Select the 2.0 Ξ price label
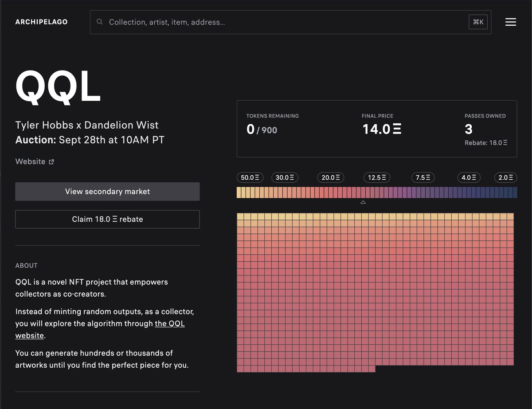The height and width of the screenshot is (409, 532). [506, 177]
